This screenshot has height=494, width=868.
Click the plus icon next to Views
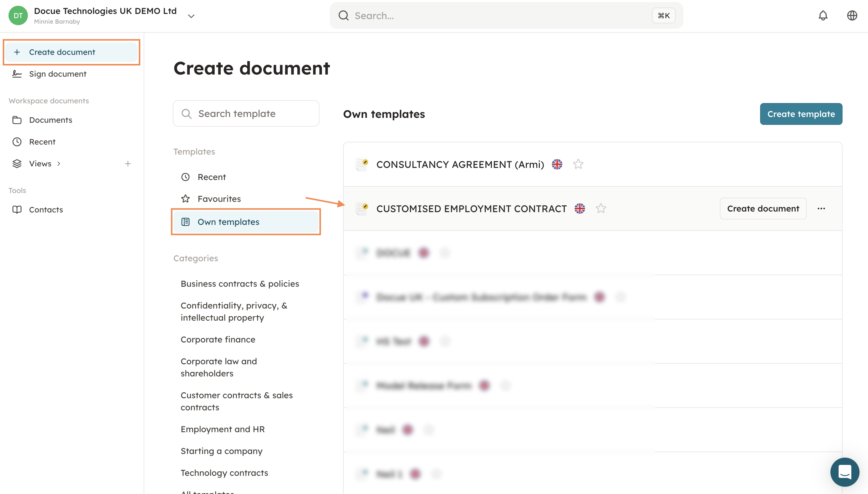(128, 164)
